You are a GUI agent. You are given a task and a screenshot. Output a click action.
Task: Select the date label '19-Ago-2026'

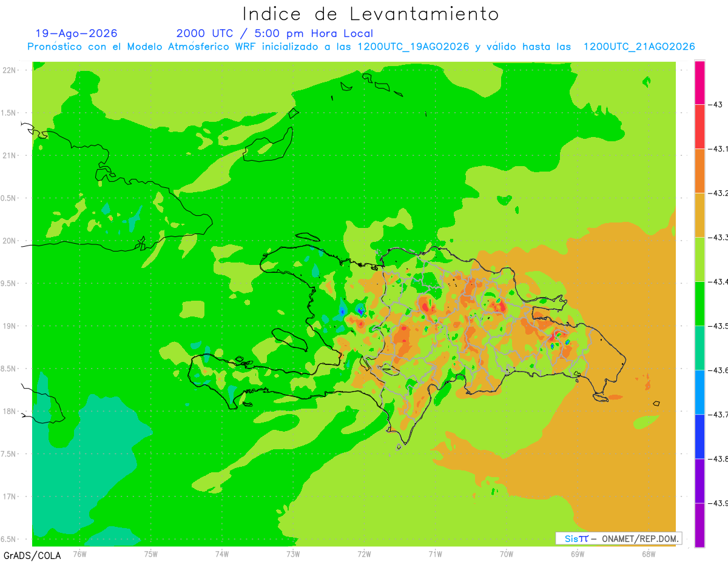coord(76,33)
